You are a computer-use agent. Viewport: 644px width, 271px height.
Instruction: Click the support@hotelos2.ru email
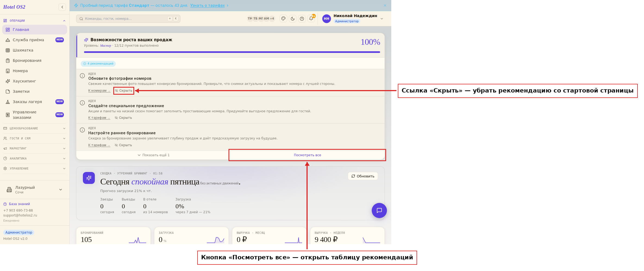point(20,215)
